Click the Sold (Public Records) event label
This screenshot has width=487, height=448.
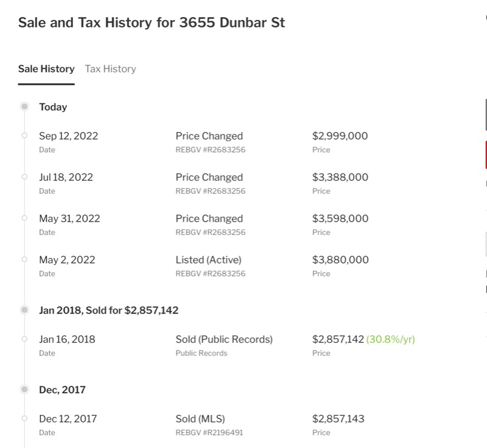coord(224,339)
